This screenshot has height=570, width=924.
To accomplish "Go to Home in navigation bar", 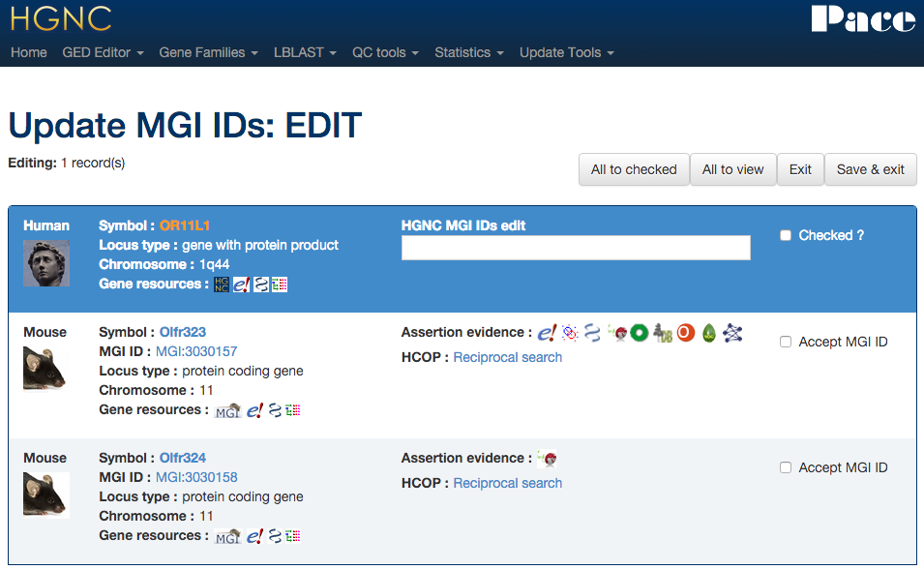I will [28, 52].
